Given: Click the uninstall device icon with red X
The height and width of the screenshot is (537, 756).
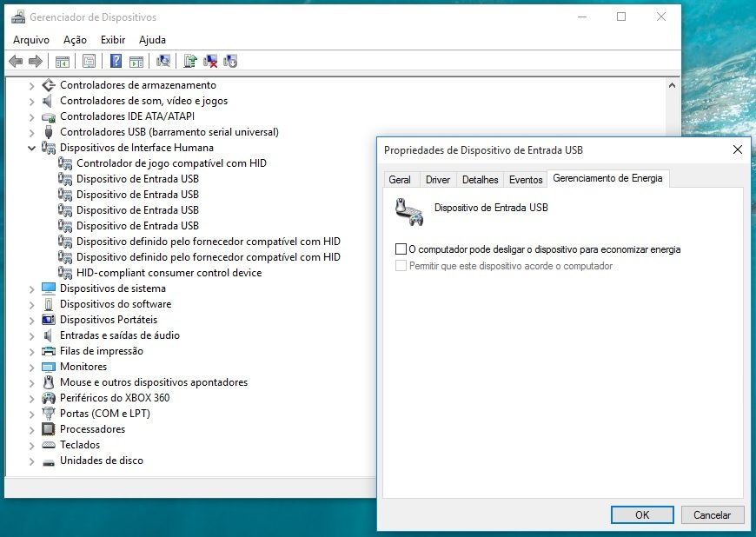Looking at the screenshot, I should (210, 61).
